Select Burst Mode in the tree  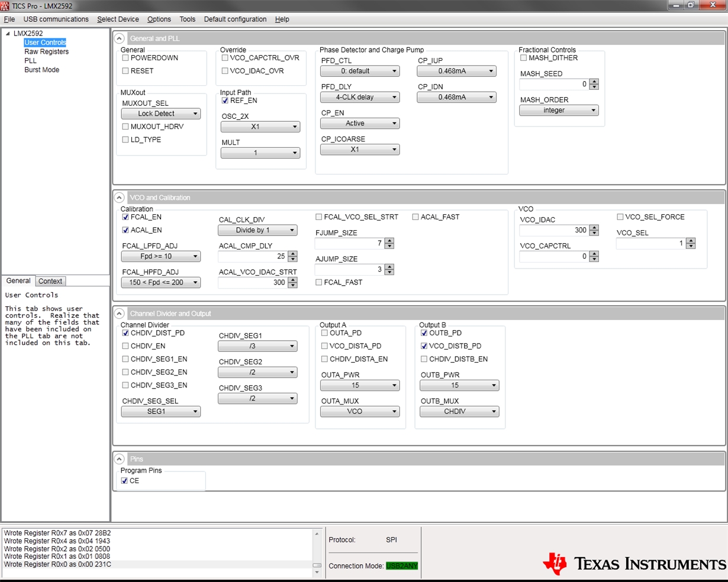pos(41,70)
